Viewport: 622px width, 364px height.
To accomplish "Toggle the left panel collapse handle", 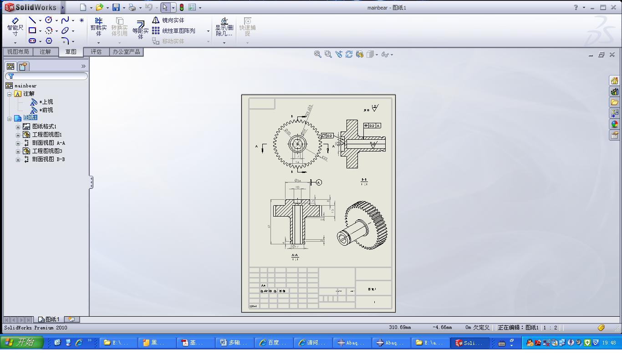I will (91, 182).
